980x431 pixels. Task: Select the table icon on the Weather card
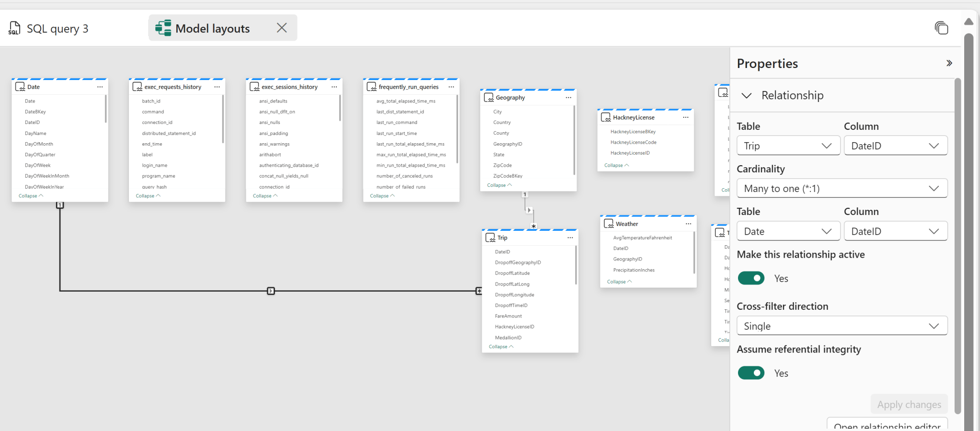pyautogui.click(x=609, y=223)
